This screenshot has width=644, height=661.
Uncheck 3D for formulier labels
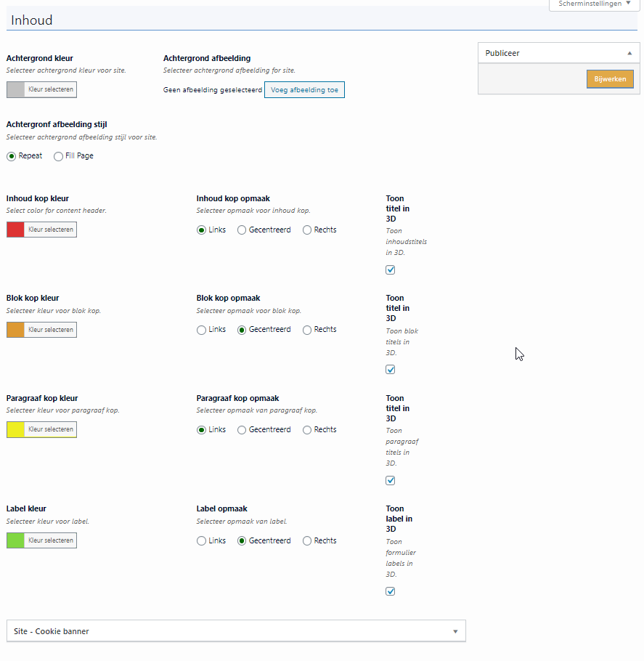(391, 591)
